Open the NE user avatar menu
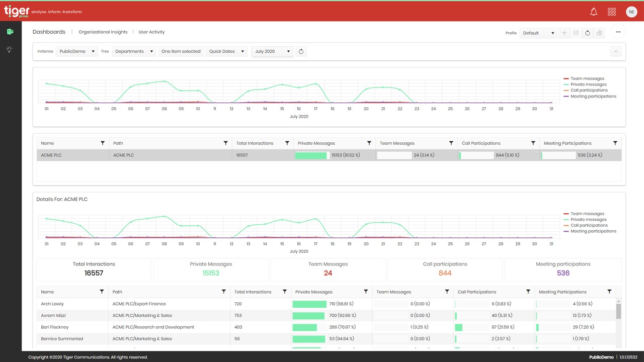The height and width of the screenshot is (362, 644). tap(631, 12)
